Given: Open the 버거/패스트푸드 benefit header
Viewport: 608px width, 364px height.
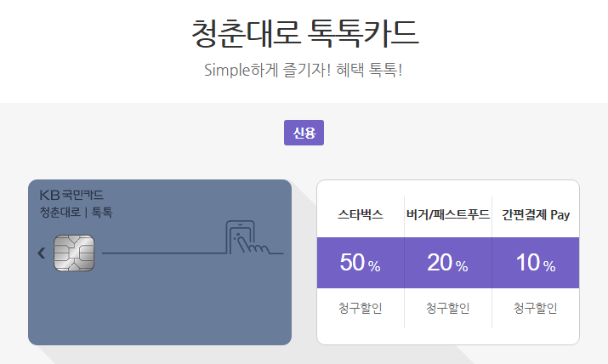Looking at the screenshot, I should point(448,215).
